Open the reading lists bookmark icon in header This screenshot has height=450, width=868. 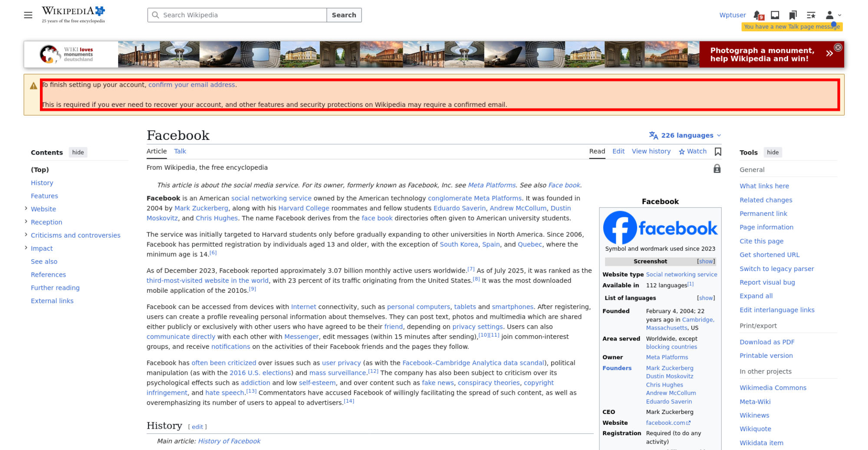pyautogui.click(x=793, y=15)
